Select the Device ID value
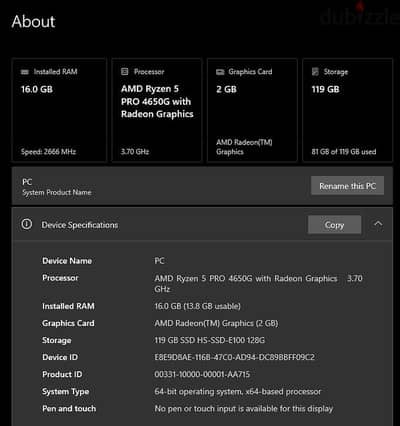Screen dimensions: 400x426 (234, 357)
